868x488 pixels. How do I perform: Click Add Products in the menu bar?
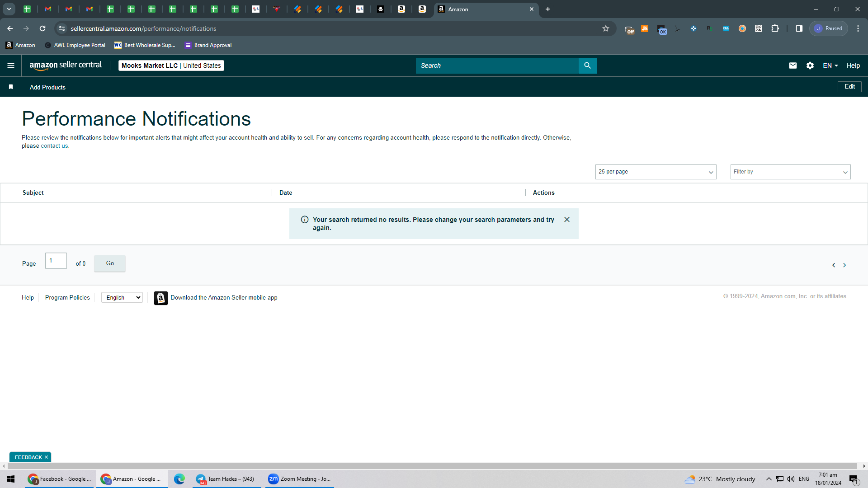point(47,87)
